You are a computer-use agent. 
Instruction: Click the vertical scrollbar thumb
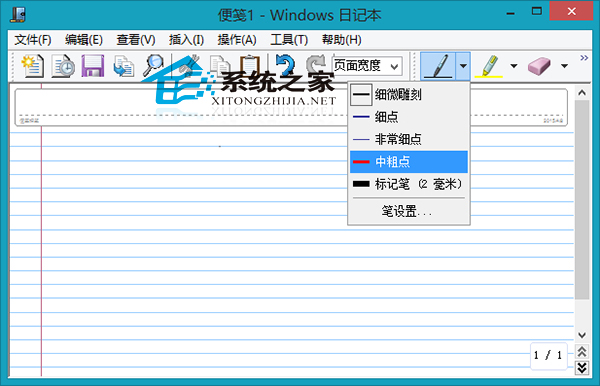582,200
